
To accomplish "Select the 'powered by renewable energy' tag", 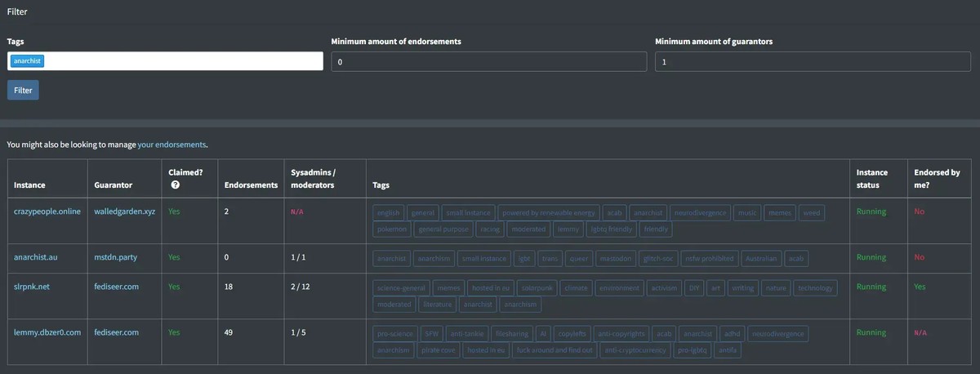I will click(549, 213).
